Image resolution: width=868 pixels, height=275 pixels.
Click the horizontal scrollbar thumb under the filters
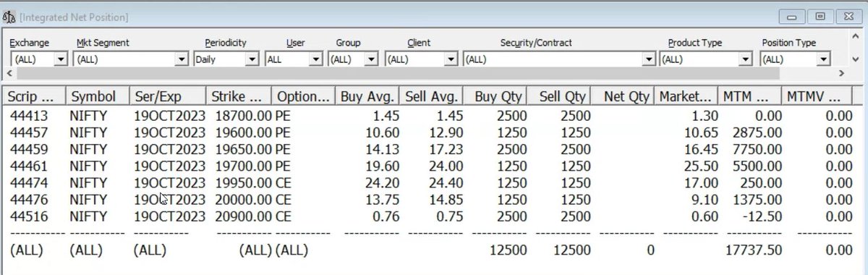tap(398, 74)
